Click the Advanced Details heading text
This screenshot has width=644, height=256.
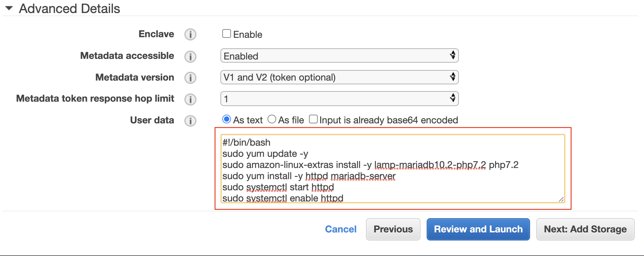[x=69, y=8]
